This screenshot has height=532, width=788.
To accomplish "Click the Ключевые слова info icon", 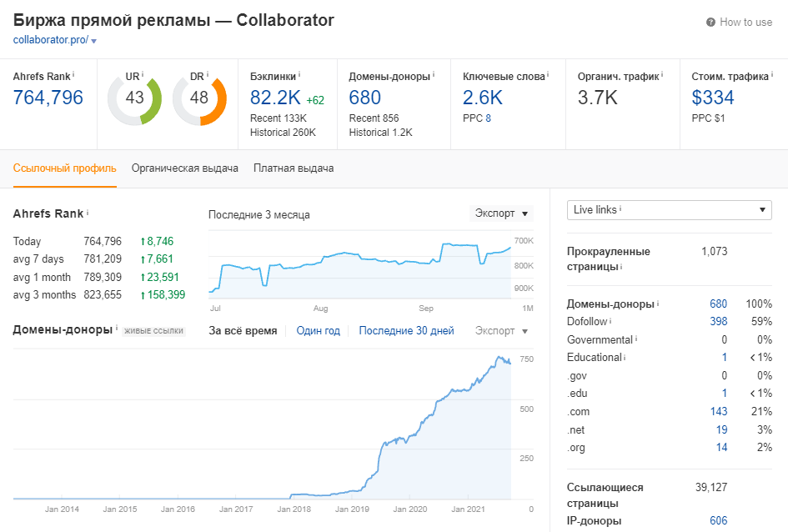I will [547, 75].
